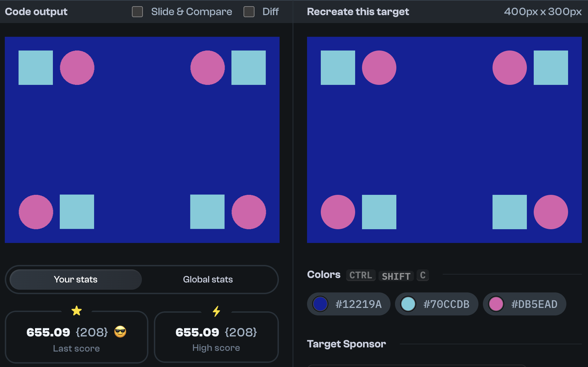Click the Recreate this target heading

[x=358, y=11]
